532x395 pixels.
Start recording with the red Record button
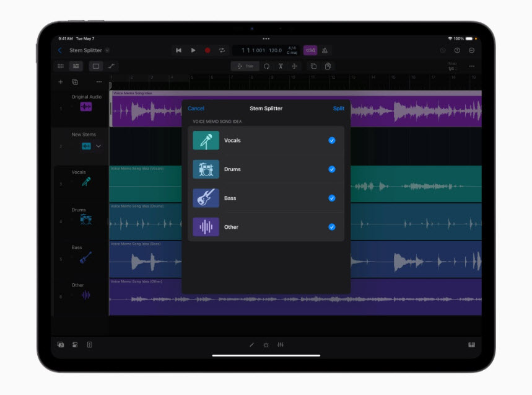[x=207, y=50]
